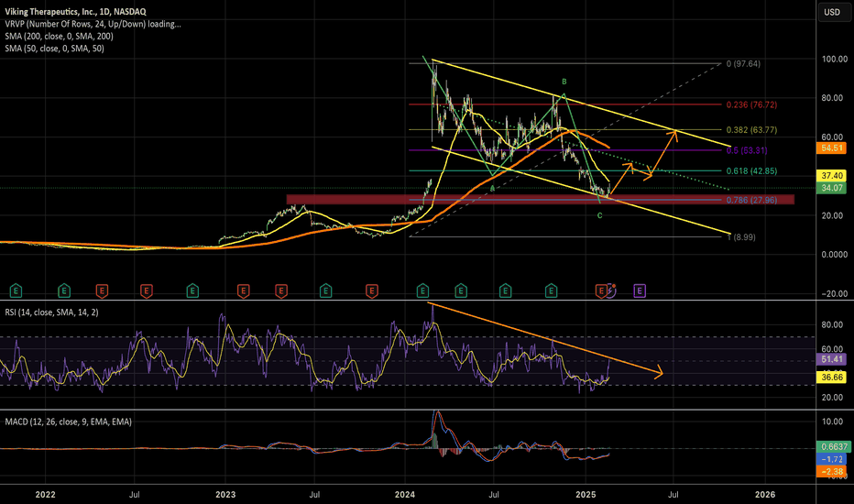Viewport: 854px width, 504px height.
Task: Click the purple lightning event marker
Action: 611,291
